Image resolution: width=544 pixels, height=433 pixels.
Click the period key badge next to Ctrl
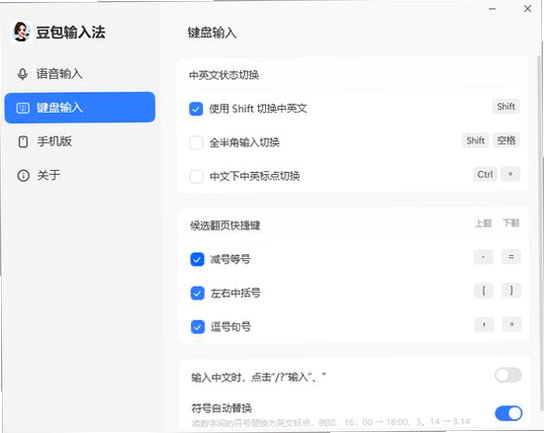[x=510, y=174]
